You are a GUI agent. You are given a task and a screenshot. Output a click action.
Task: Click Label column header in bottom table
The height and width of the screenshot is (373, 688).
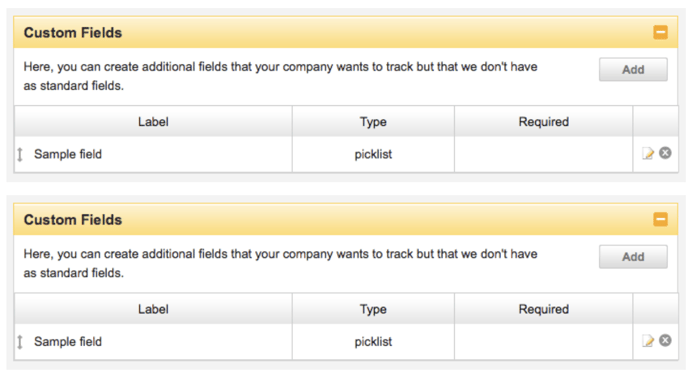click(x=153, y=309)
